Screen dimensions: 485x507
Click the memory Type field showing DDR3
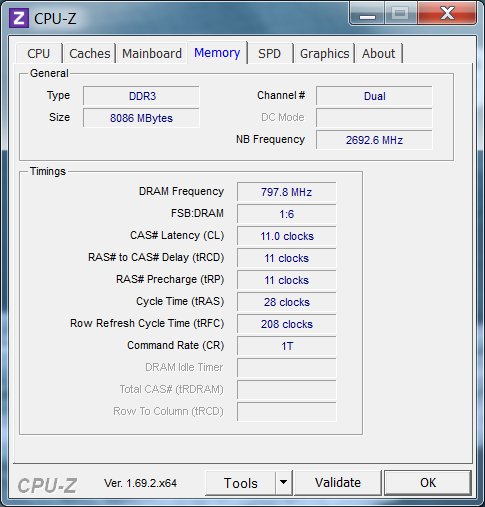(x=141, y=96)
